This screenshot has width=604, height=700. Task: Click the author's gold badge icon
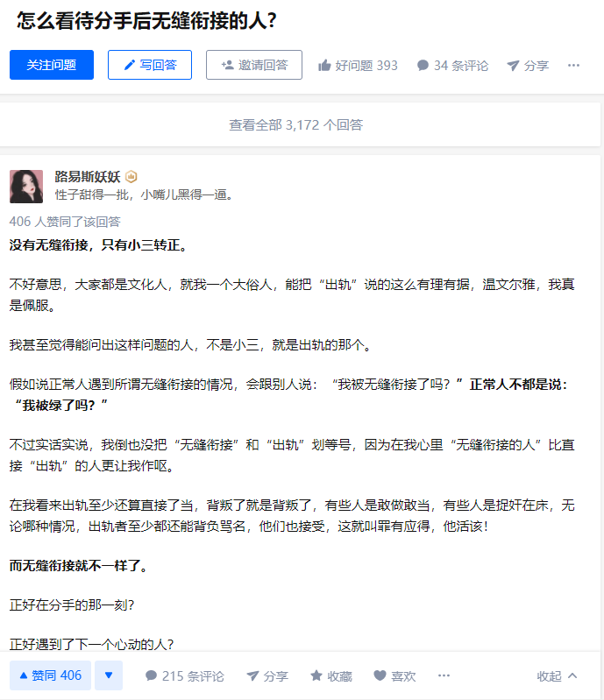click(x=131, y=177)
